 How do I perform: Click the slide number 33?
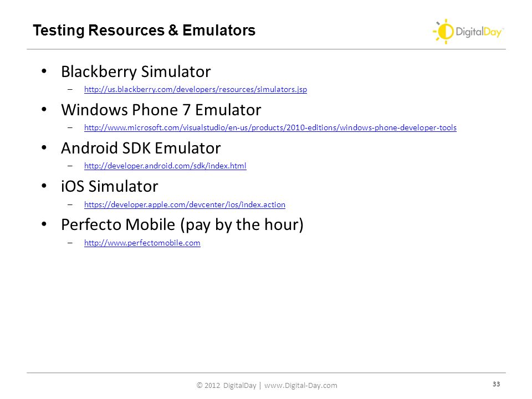pos(497,384)
